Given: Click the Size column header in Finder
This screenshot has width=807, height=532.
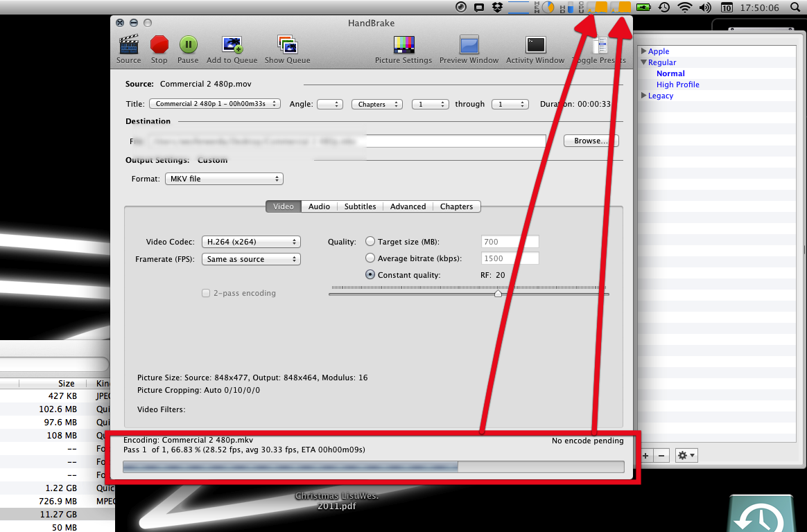Looking at the screenshot, I should (66, 384).
